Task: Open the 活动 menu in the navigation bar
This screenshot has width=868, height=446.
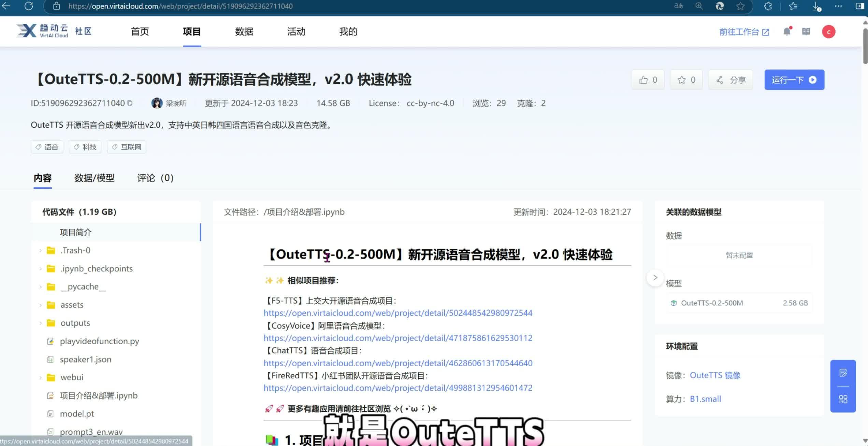Action: pyautogui.click(x=295, y=31)
